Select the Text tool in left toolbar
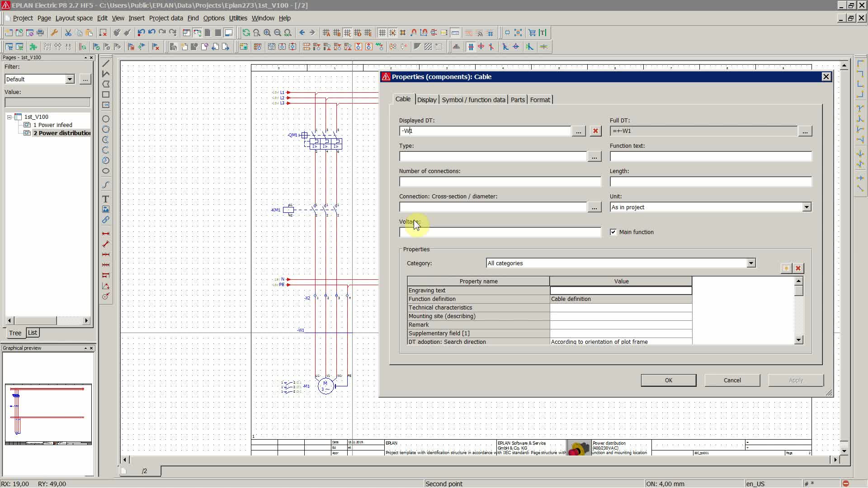868x488 pixels. tap(105, 199)
